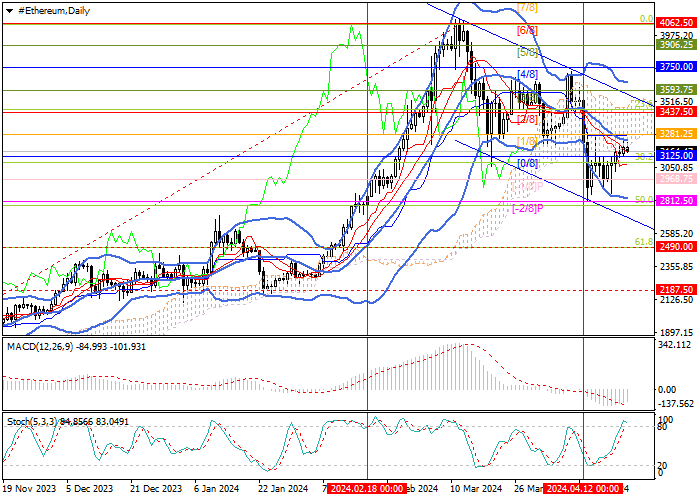
Task: Click the 0.0 Fibonacci level label
Action: pyautogui.click(x=646, y=19)
